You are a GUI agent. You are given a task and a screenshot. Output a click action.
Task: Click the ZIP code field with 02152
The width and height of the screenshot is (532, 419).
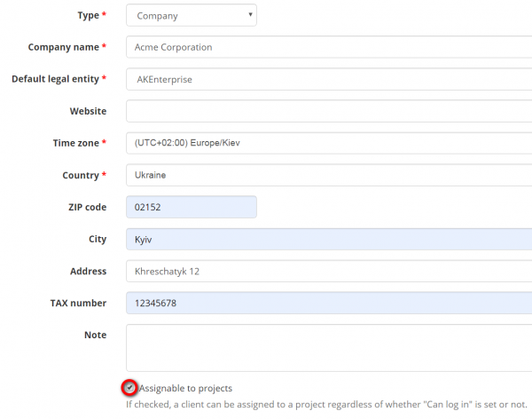(191, 207)
